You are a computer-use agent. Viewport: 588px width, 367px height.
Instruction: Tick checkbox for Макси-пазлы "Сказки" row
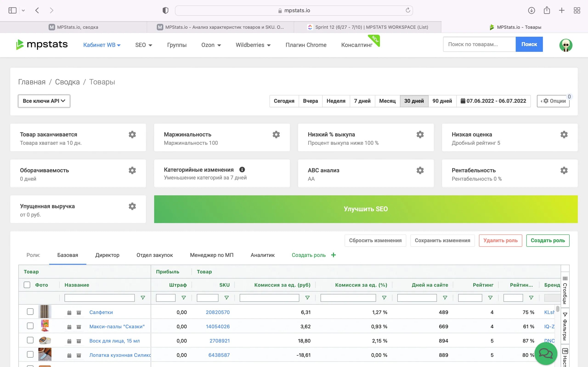(x=30, y=326)
